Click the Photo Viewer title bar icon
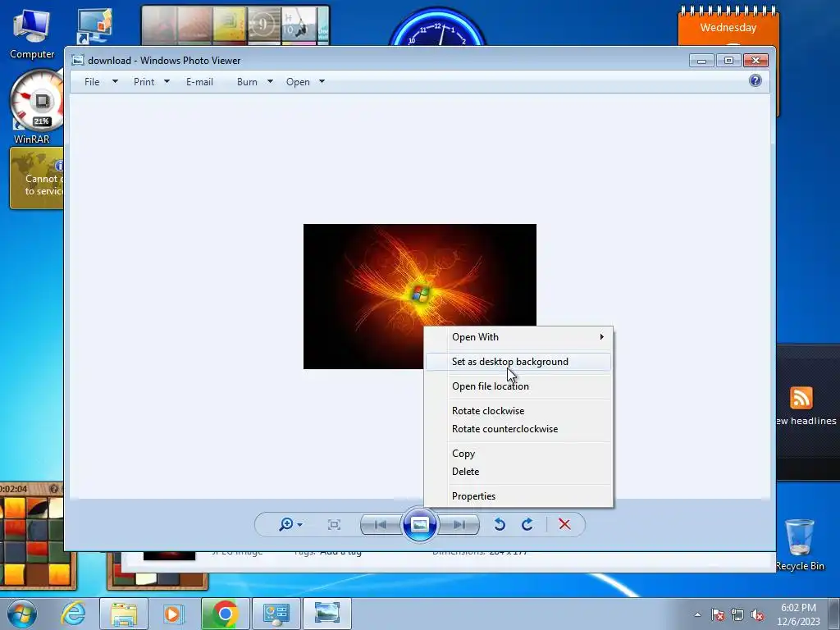Viewport: 840px width, 630px height. [78, 60]
